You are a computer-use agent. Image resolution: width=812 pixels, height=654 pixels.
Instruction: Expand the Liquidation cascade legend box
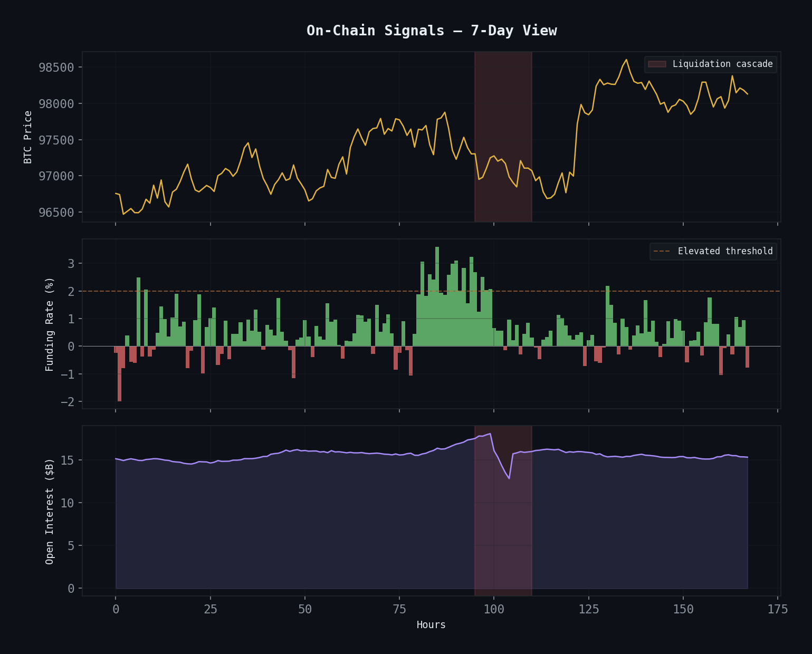[710, 64]
